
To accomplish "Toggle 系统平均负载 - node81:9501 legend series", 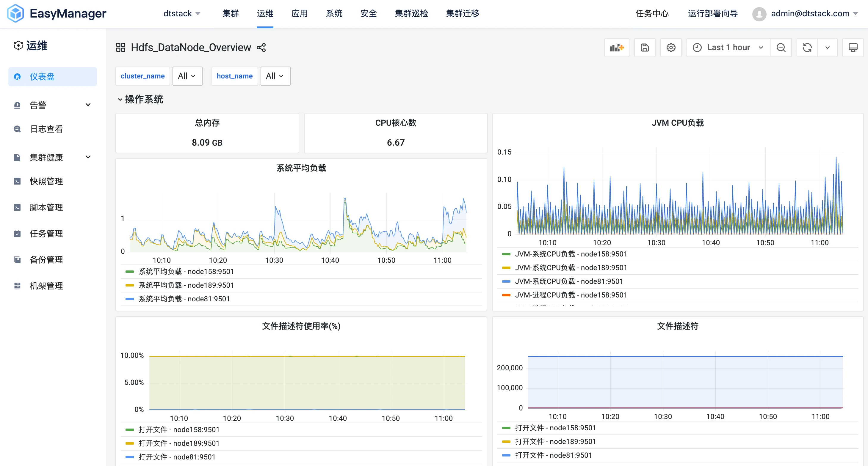I will point(184,299).
